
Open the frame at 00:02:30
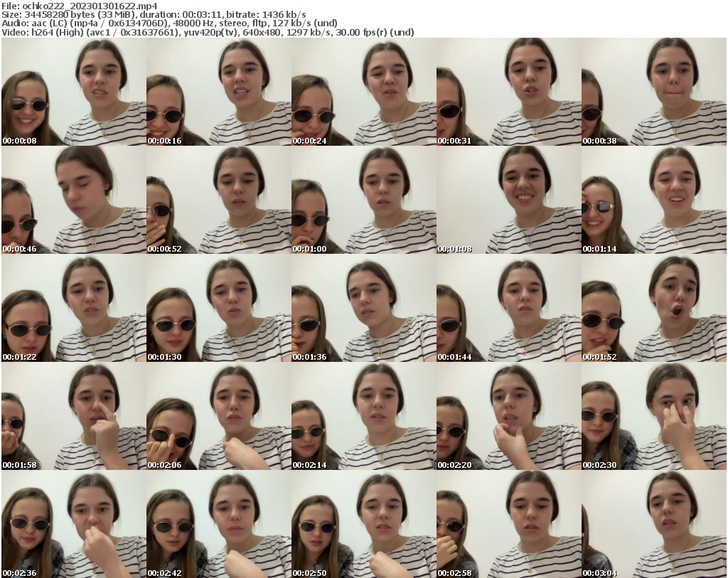pyautogui.click(x=653, y=417)
